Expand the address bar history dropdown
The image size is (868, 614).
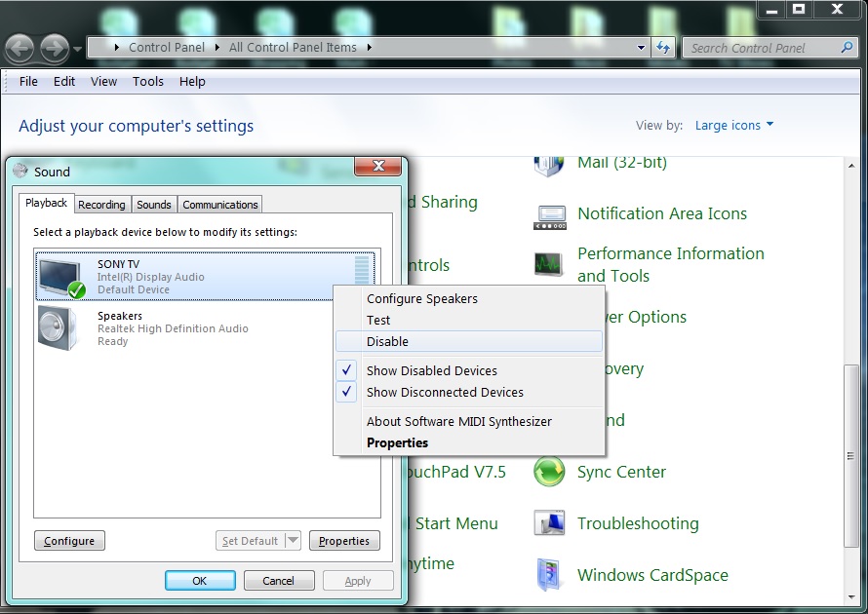641,47
